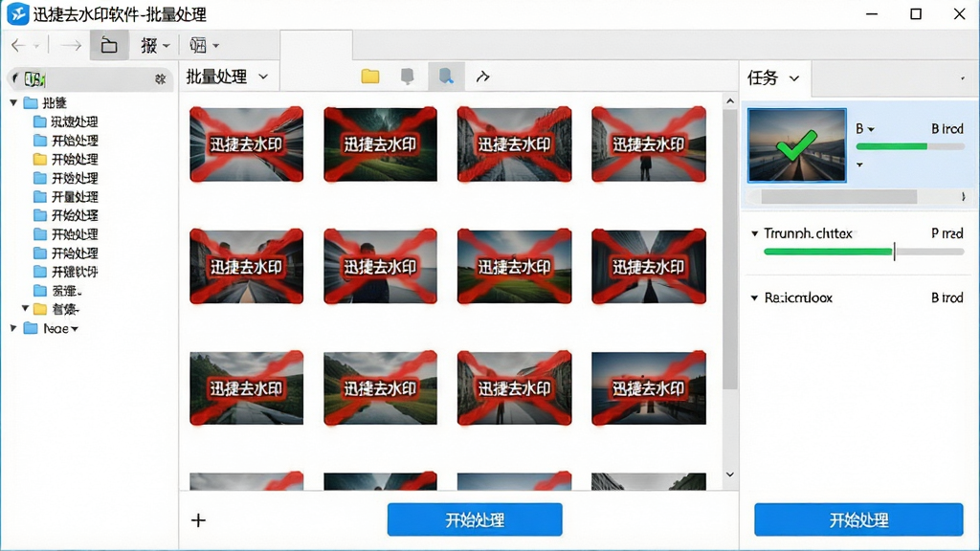Screen dimensions: 980x551
Task: Select the last thumbnail in the top row
Action: click(649, 143)
